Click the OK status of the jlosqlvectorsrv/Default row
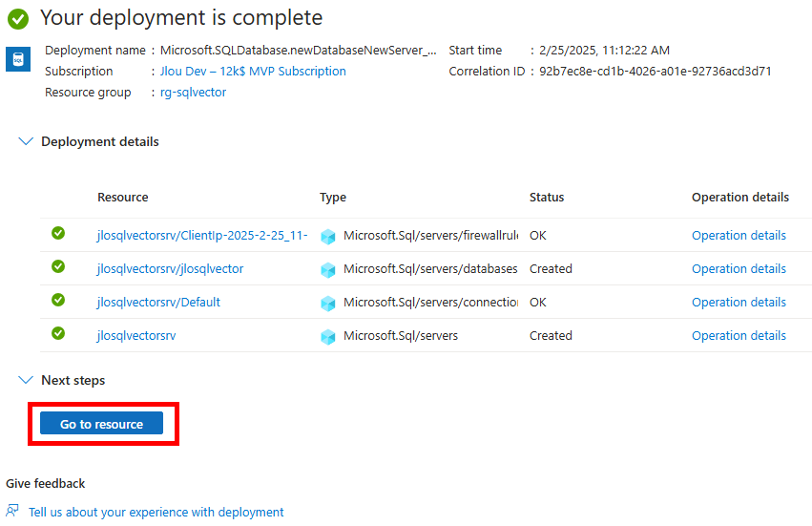This screenshot has height=526, width=812. (x=537, y=302)
